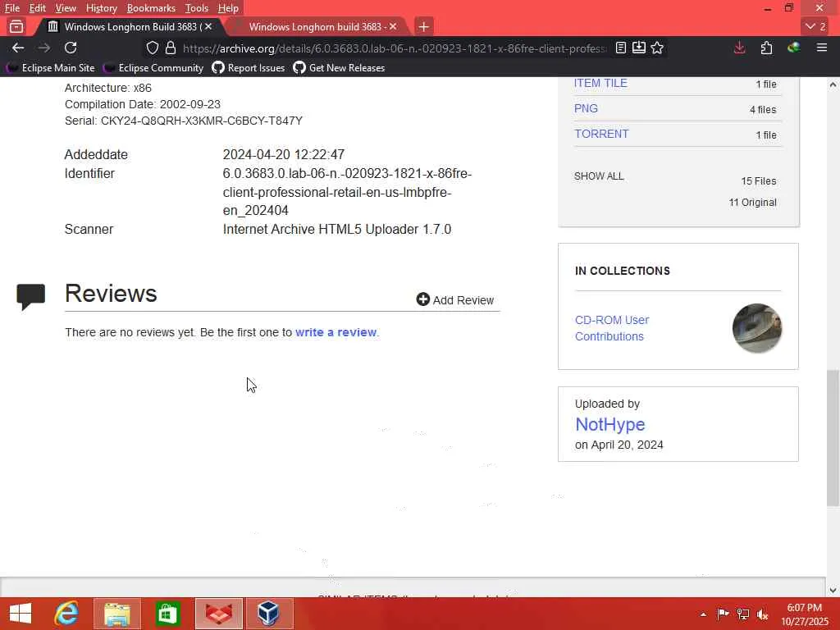Download the TORRENT file
The width and height of the screenshot is (840, 630).
point(601,134)
